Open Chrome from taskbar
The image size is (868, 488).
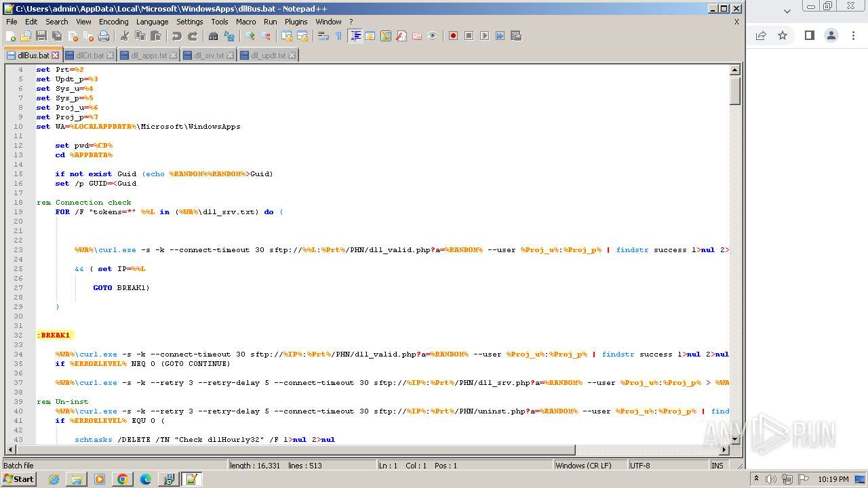[122, 479]
